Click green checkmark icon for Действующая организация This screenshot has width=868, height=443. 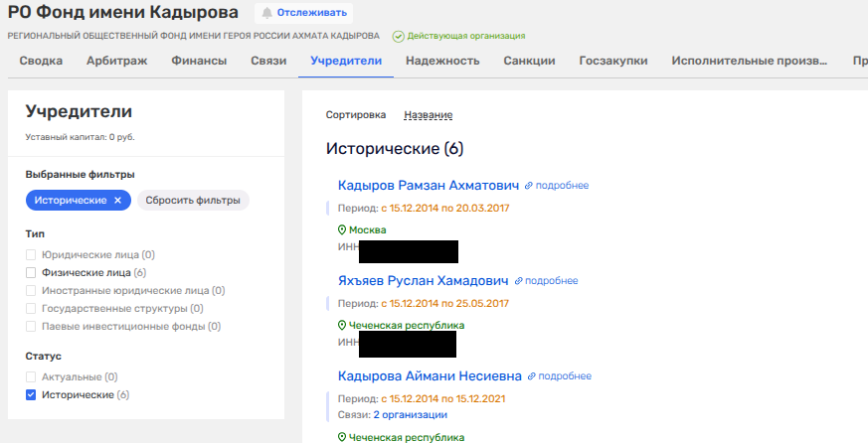399,36
